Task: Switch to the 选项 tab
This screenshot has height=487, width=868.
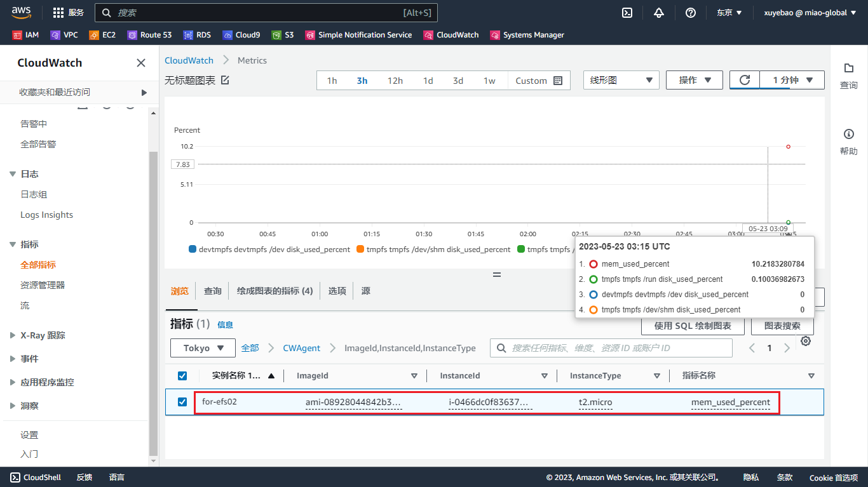Action: click(x=337, y=291)
